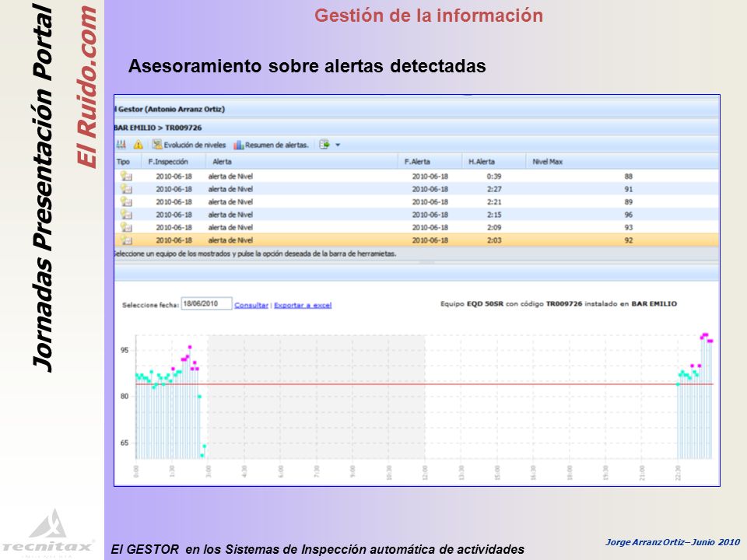This screenshot has width=747, height=560.
Task: Click the BAR EMILIO > TR009726 breadcrumb
Action: 158,128
